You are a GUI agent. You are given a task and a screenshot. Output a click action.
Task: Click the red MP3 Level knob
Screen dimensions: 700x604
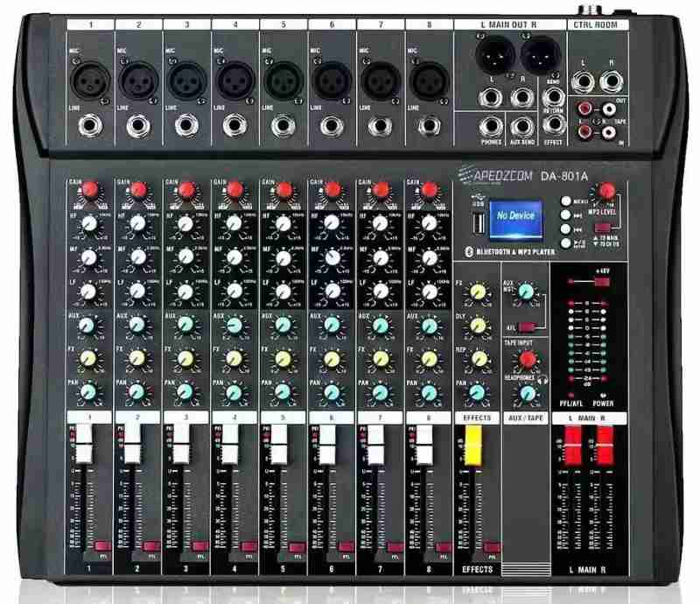click(607, 193)
